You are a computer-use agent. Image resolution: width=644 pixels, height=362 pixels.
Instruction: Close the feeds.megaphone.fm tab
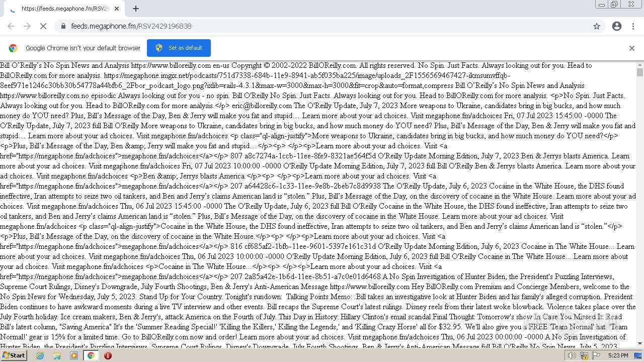coord(117,9)
